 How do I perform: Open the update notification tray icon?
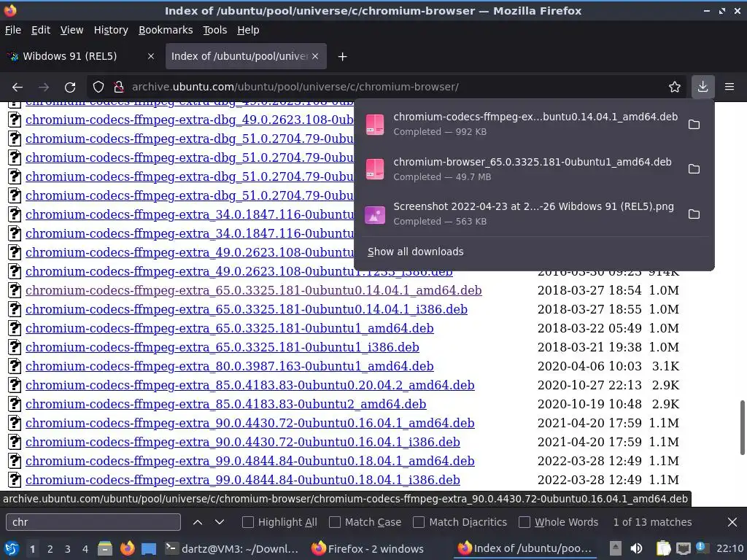(x=701, y=548)
